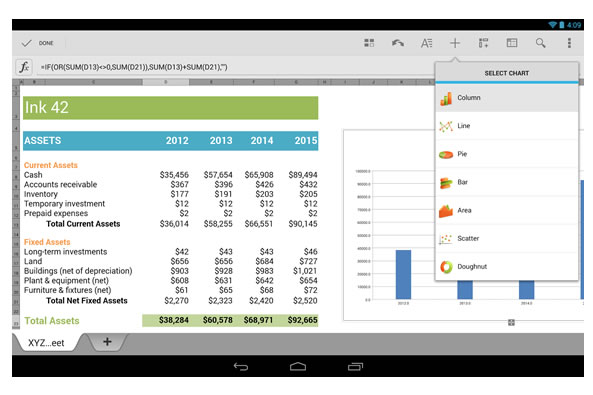This screenshot has height=395, width=593.
Task: Select the 2012 column header cell
Action: pyautogui.click(x=177, y=141)
